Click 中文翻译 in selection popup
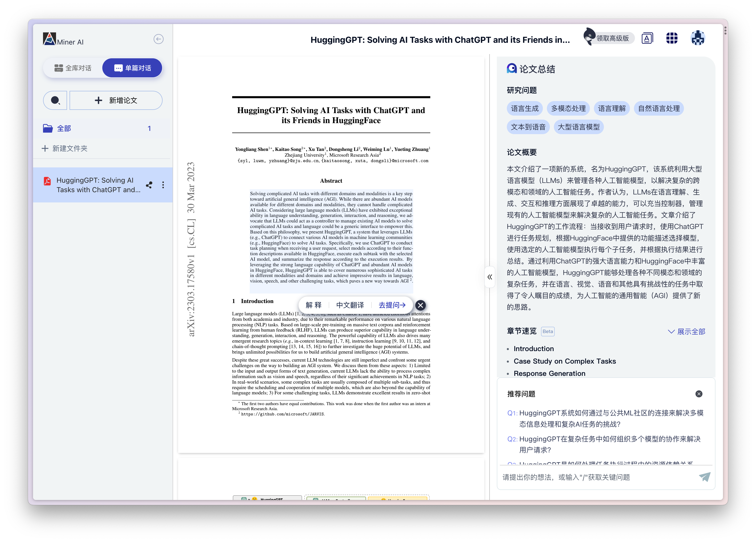This screenshot has width=756, height=542. pyautogui.click(x=350, y=305)
